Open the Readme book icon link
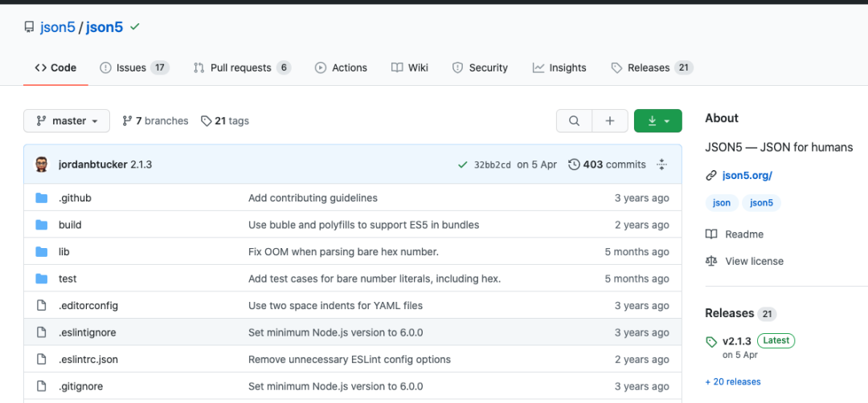Screen dimensions: 868x403 711,234
